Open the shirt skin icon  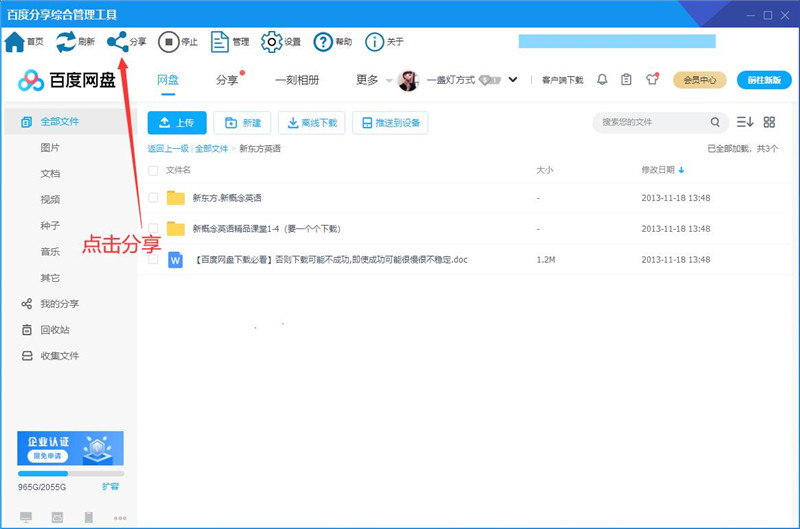652,79
